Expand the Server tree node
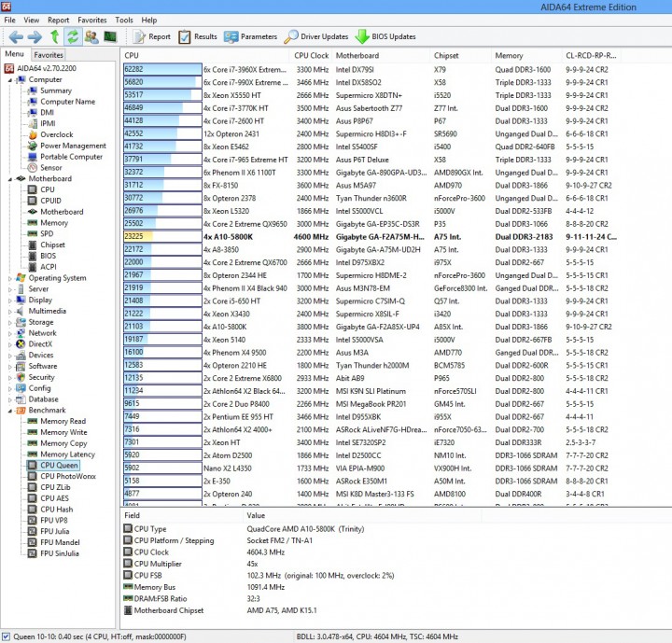Viewport: 672px width, 643px height. (x=10, y=289)
